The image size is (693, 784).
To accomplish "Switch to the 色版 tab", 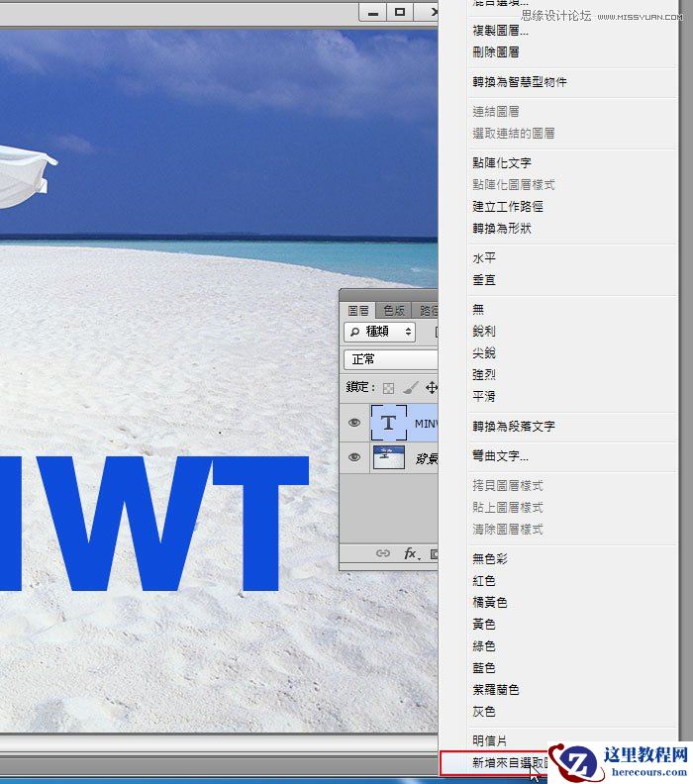I will 393,311.
